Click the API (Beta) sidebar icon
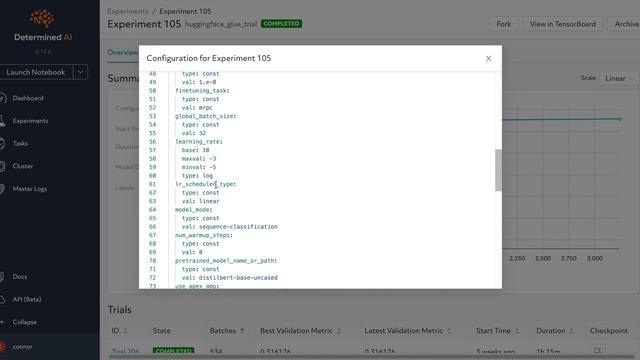This screenshot has width=640, height=360. [2, 299]
